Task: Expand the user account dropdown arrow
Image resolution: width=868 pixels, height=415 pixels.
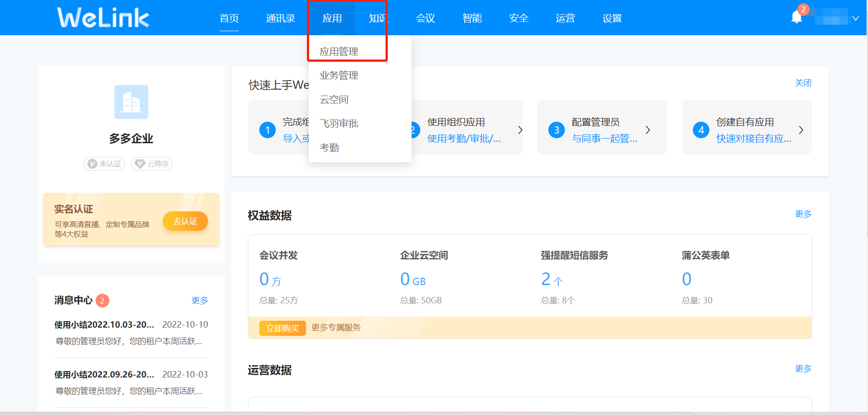Action: pyautogui.click(x=856, y=18)
